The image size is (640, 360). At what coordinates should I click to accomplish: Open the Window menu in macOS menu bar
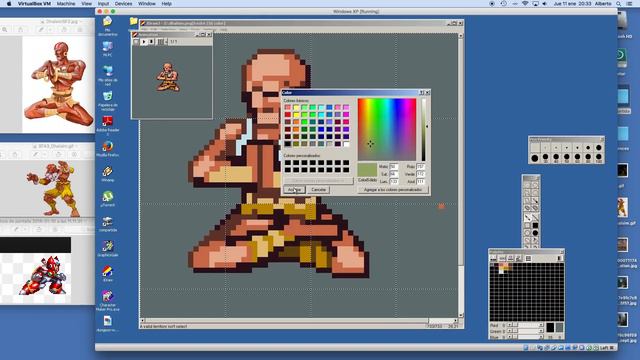coord(147,4)
